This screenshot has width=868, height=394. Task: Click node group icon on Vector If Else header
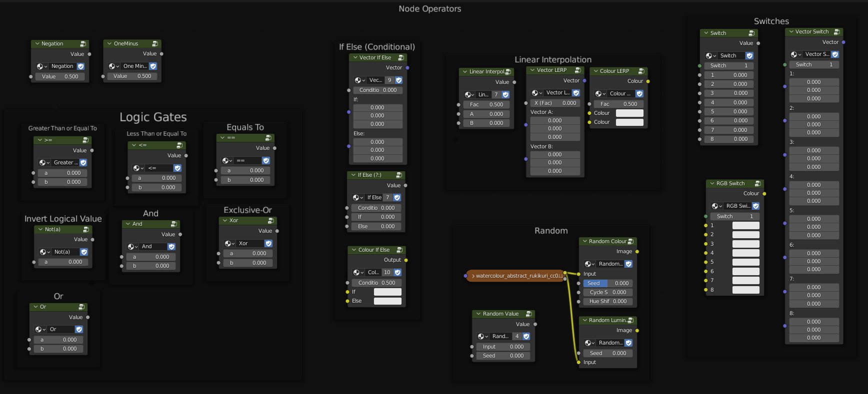400,58
